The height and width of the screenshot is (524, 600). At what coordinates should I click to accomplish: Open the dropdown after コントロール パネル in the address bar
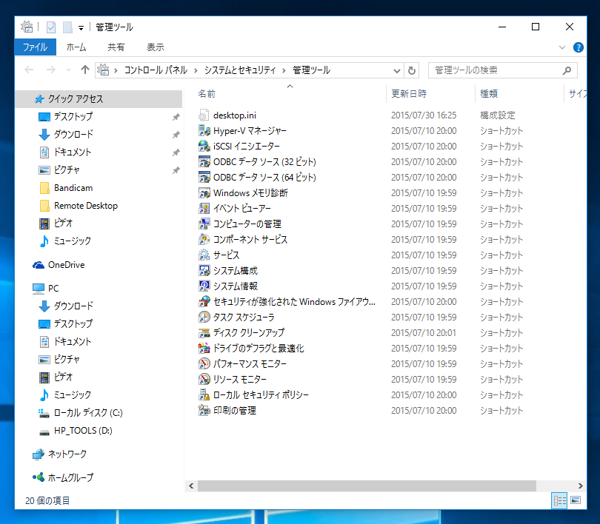pyautogui.click(x=196, y=70)
